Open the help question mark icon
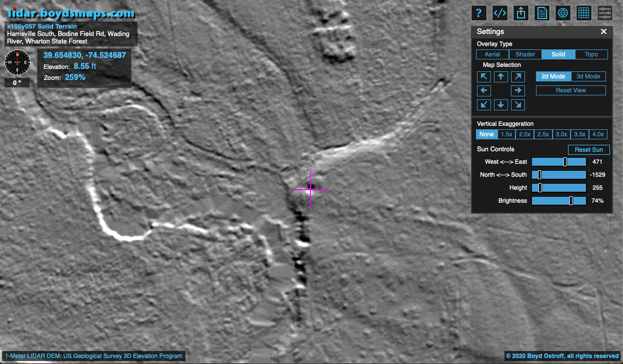 pos(479,13)
